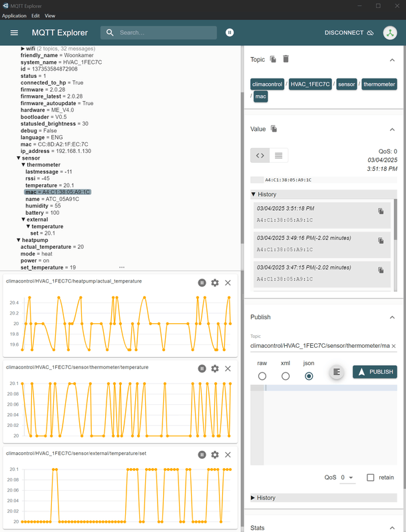The height and width of the screenshot is (532, 406).
Task: Select the rssi = -45 tree row
Action: point(37,178)
